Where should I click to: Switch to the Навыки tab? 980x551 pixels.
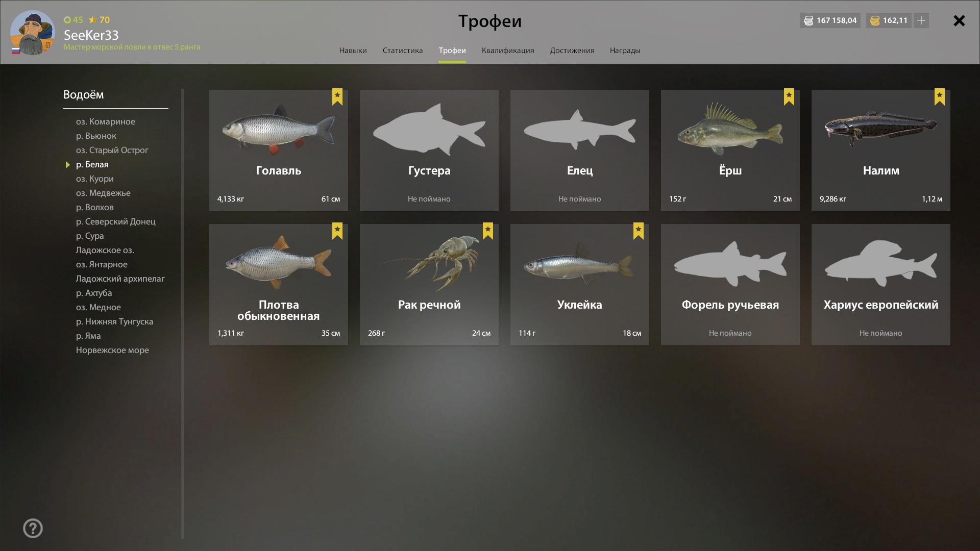pyautogui.click(x=353, y=51)
